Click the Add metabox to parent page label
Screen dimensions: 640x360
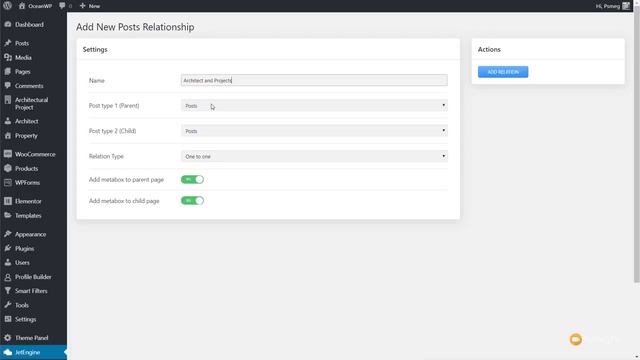tap(126, 180)
